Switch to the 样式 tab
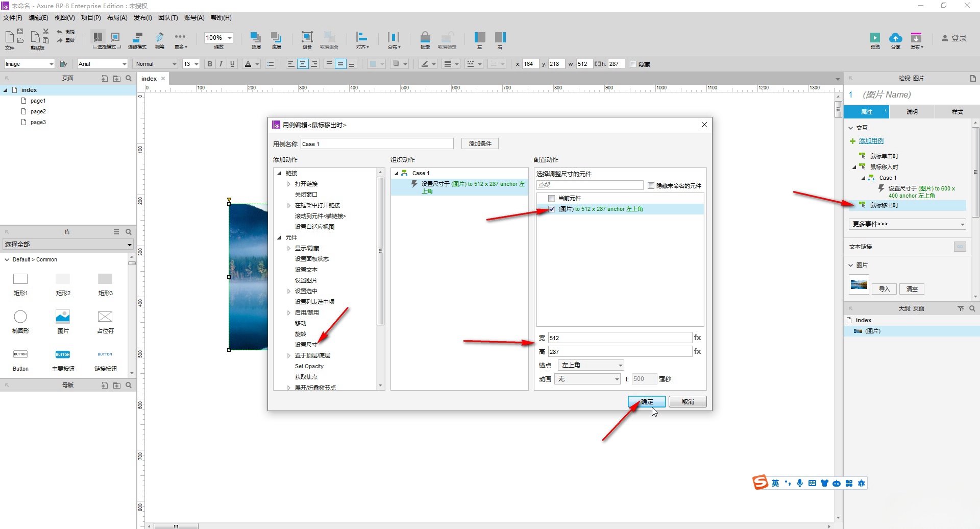This screenshot has height=529, width=980. click(x=957, y=112)
